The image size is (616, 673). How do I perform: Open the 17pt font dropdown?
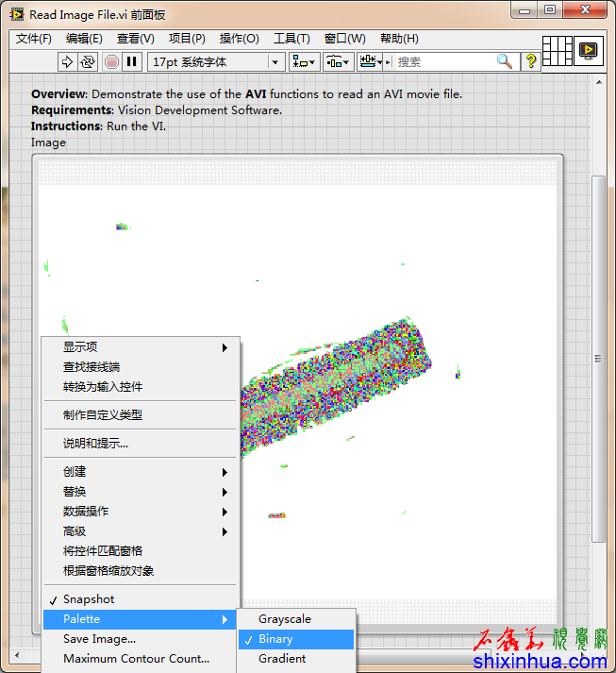(x=216, y=61)
